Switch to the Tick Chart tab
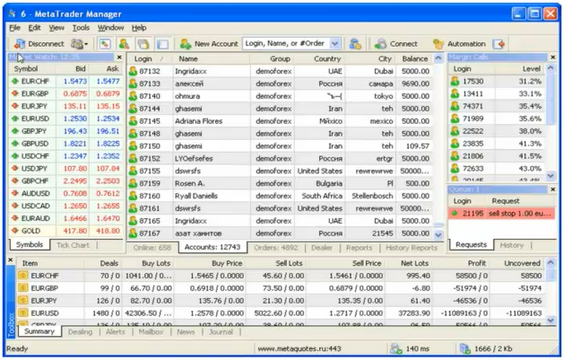 73,245
